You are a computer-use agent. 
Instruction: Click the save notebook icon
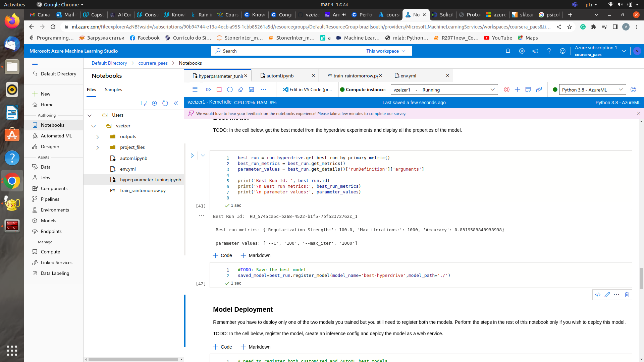[251, 89]
